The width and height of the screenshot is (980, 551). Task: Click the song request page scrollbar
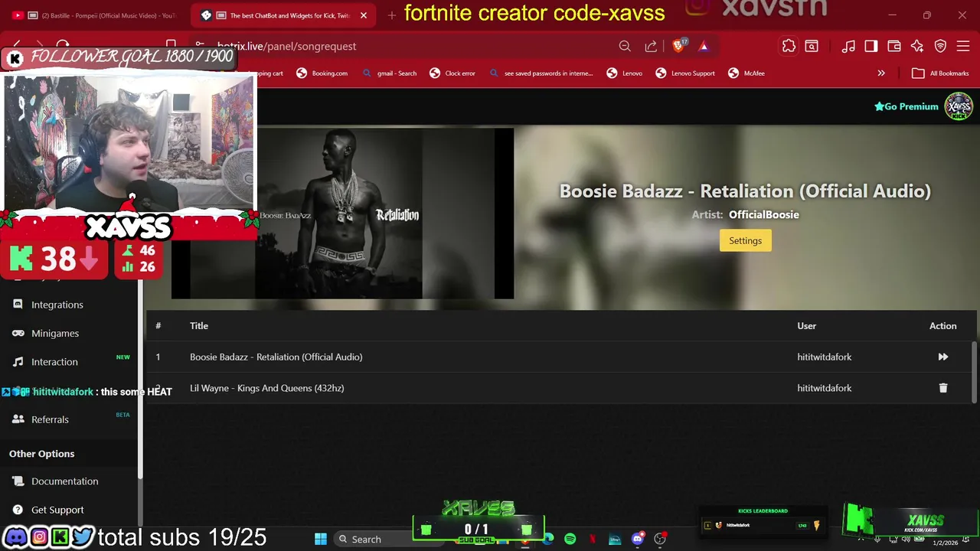pos(975,371)
